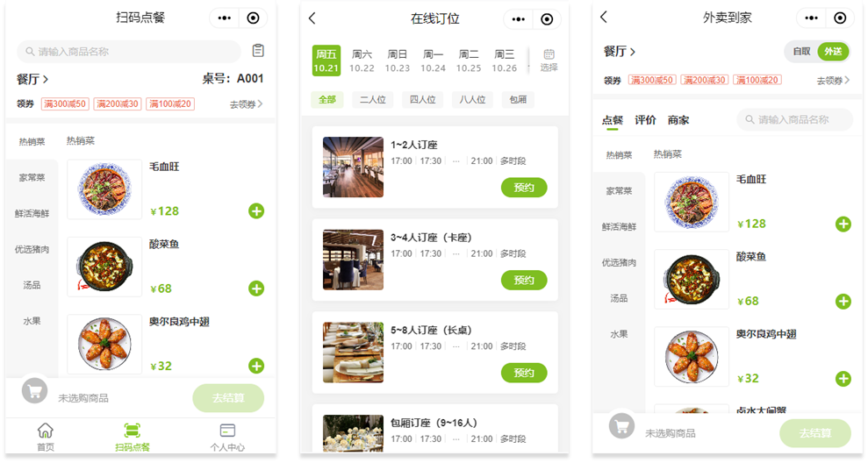This screenshot has width=868, height=463.
Task: Switch delivery mode to 自取
Action: [x=801, y=52]
